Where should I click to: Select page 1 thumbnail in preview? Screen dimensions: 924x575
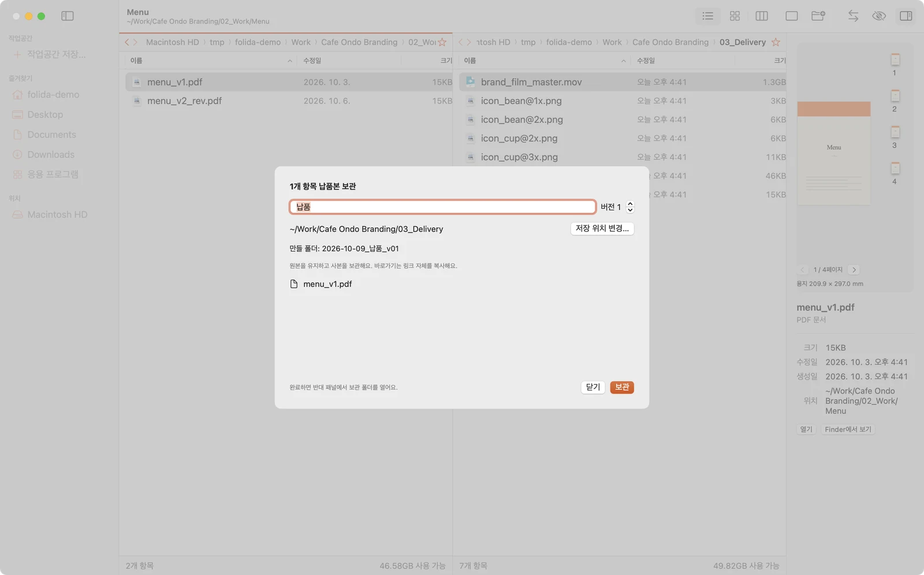(x=895, y=60)
